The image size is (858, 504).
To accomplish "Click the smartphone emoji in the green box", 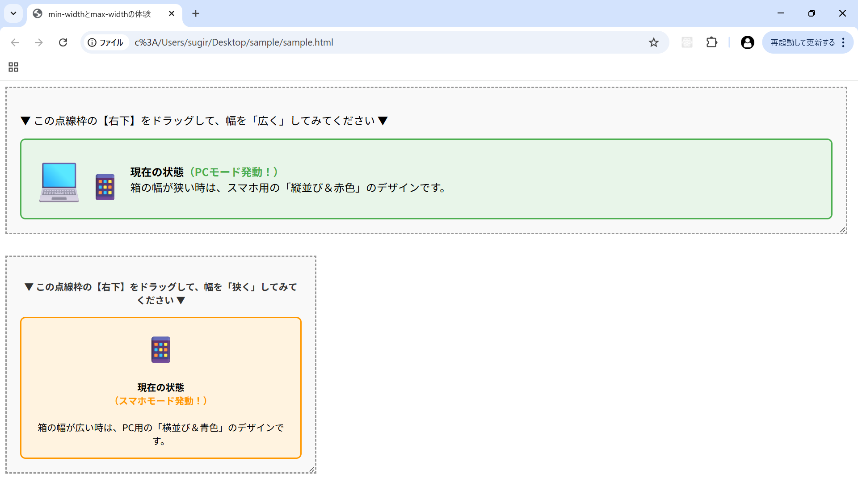I will [105, 186].
